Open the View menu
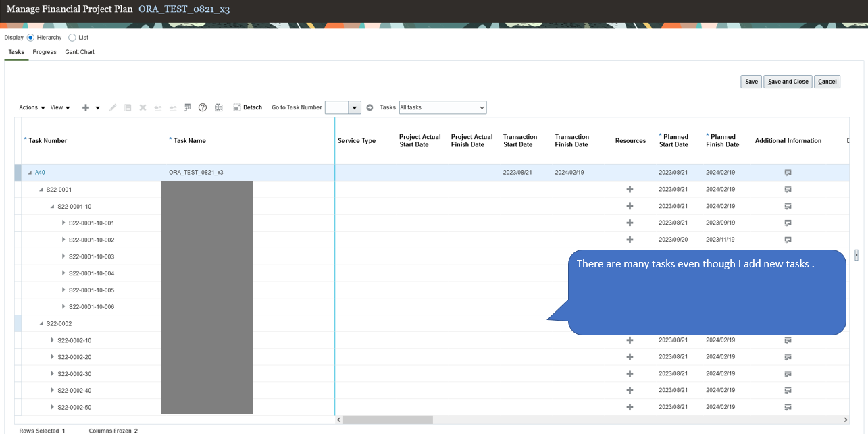 pos(60,107)
